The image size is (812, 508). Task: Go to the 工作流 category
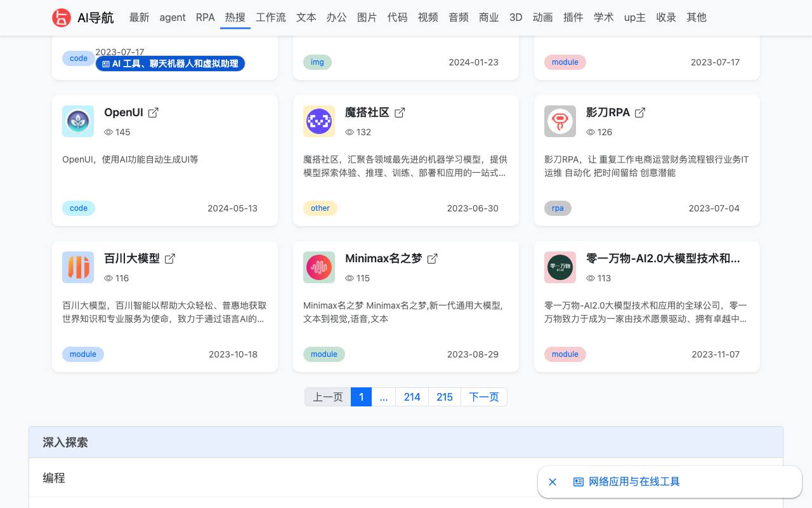click(x=271, y=18)
